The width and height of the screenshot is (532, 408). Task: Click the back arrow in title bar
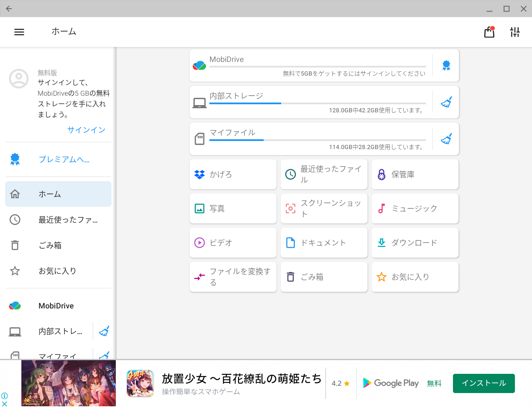point(9,9)
